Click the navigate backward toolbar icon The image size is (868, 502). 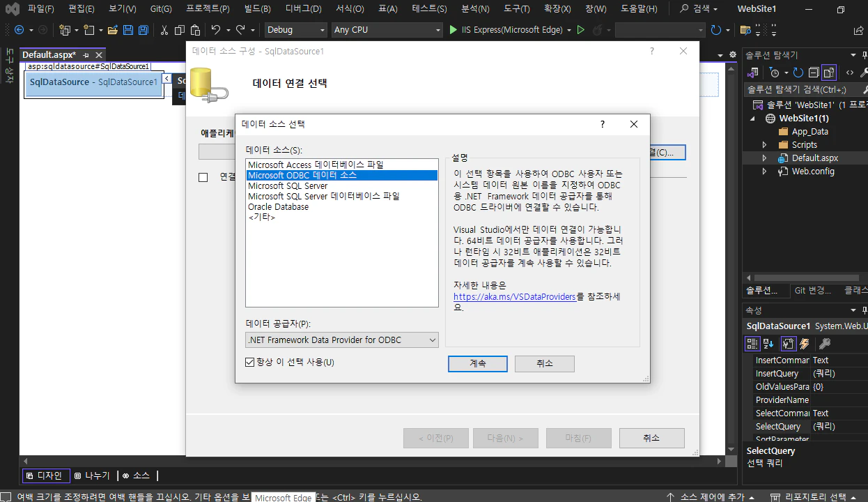click(x=19, y=30)
